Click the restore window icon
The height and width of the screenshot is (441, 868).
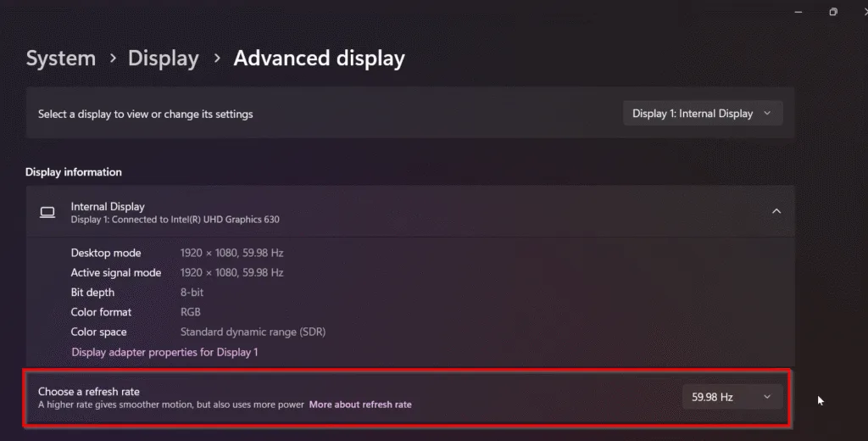(x=833, y=12)
